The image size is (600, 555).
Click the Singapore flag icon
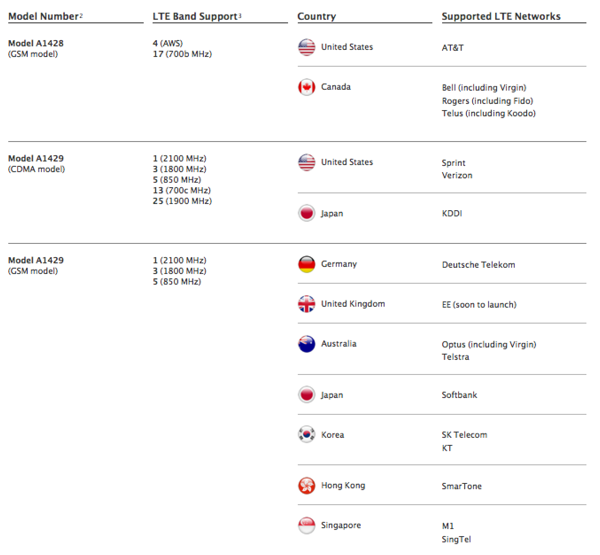click(307, 526)
